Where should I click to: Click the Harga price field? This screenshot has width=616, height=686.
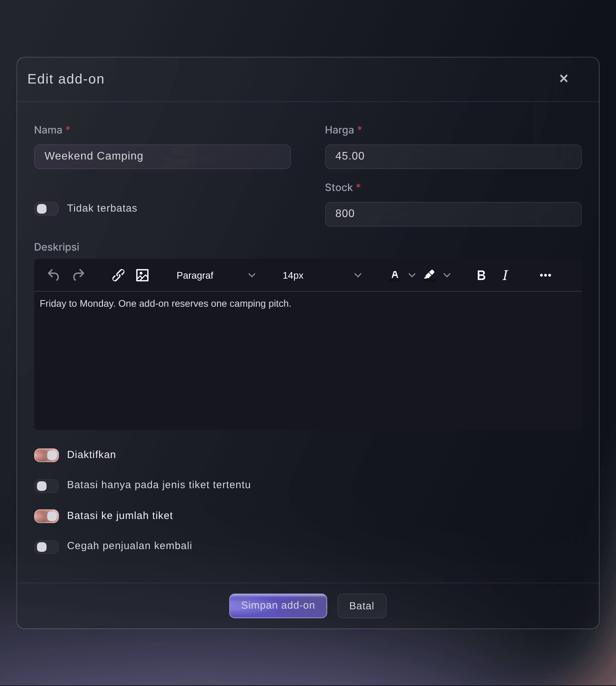[453, 157]
